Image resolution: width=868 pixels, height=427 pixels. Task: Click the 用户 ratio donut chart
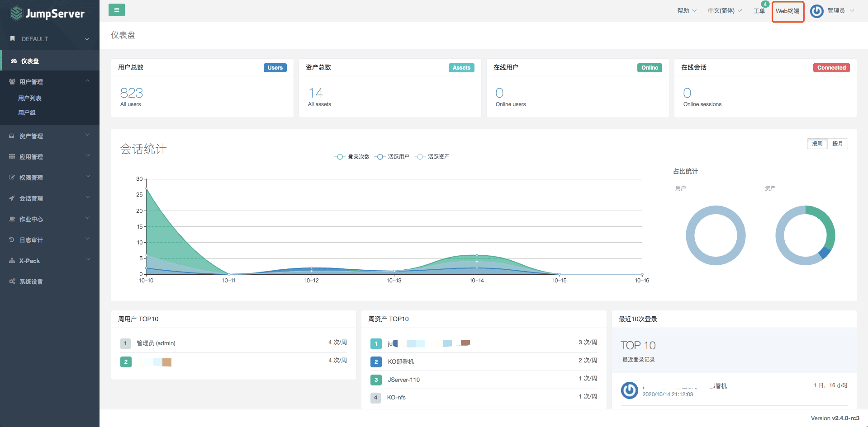[716, 235]
